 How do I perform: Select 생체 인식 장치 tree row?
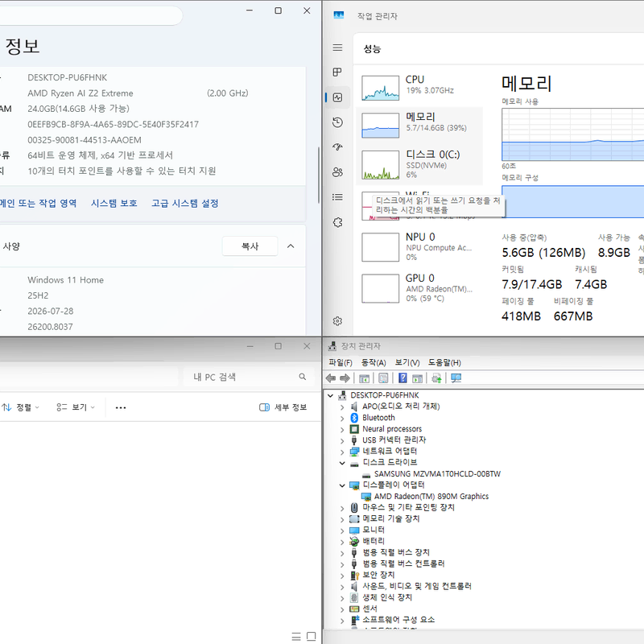tap(387, 597)
